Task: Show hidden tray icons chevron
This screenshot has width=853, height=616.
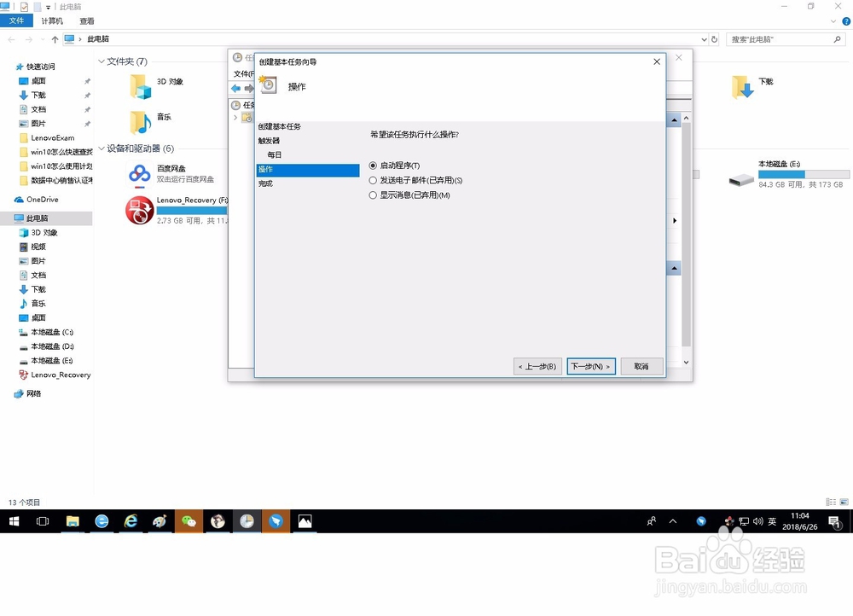Action: (x=673, y=521)
